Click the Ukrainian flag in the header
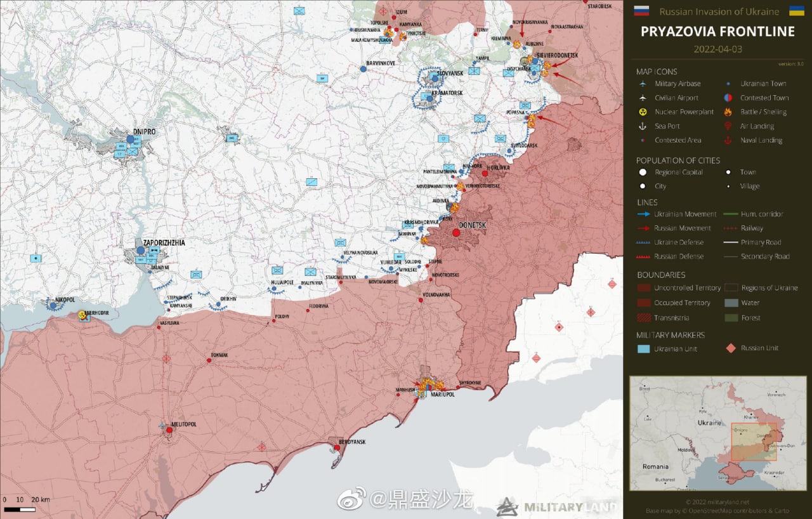The height and width of the screenshot is (519, 812). pos(796,11)
